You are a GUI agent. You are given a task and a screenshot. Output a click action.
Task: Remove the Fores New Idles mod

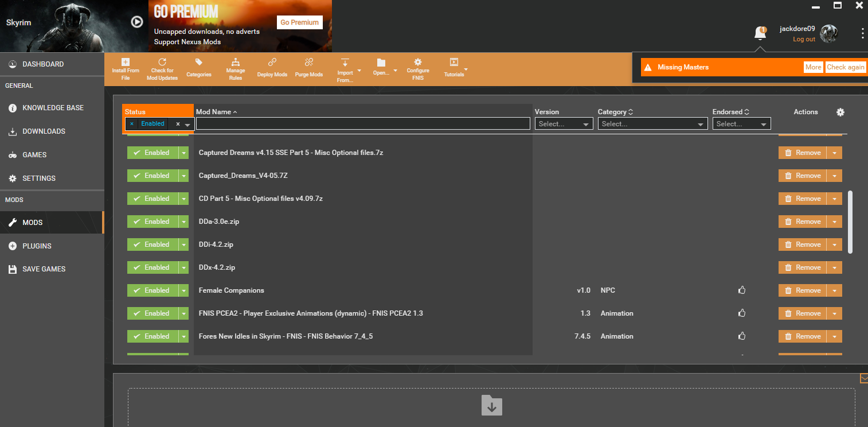(802, 336)
